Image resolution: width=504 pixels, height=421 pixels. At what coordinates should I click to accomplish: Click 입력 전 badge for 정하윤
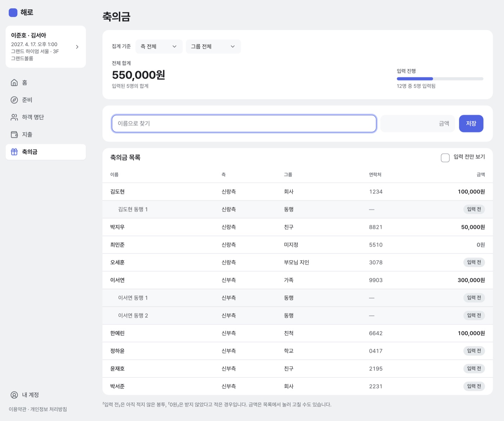(474, 351)
